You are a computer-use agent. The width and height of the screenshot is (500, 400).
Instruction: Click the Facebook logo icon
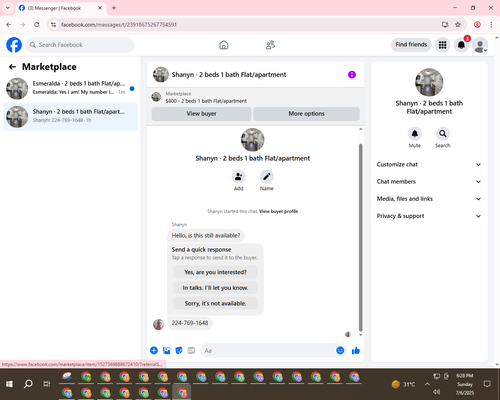[x=14, y=45]
